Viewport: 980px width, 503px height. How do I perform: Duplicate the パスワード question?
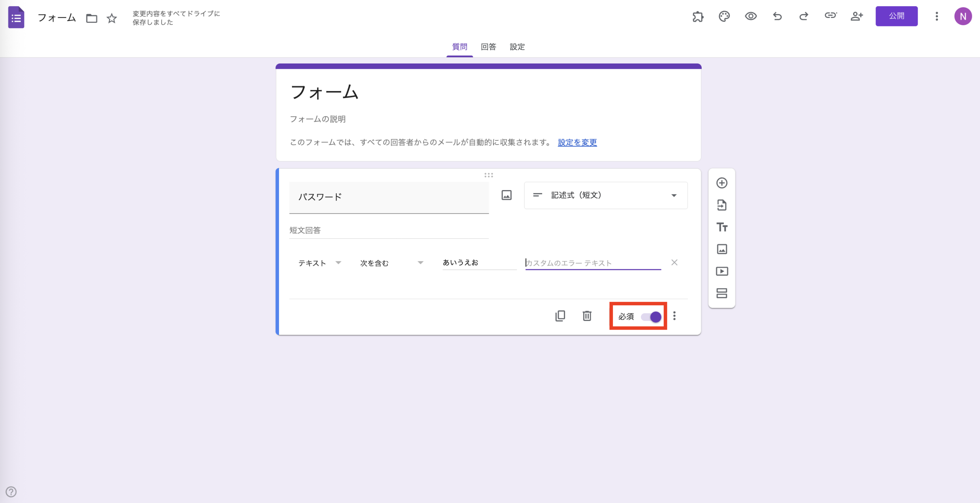point(560,316)
